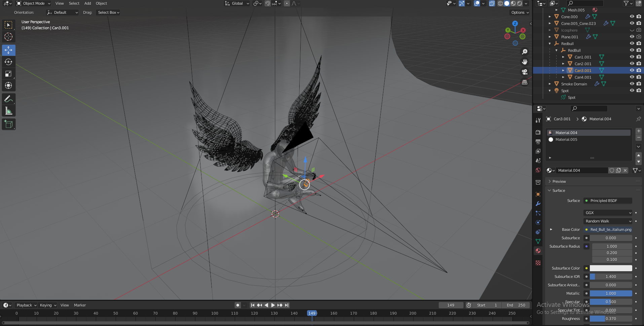Hide Can1.001 with its eye icon
Image resolution: width=644 pixels, height=326 pixels.
pyautogui.click(x=632, y=57)
